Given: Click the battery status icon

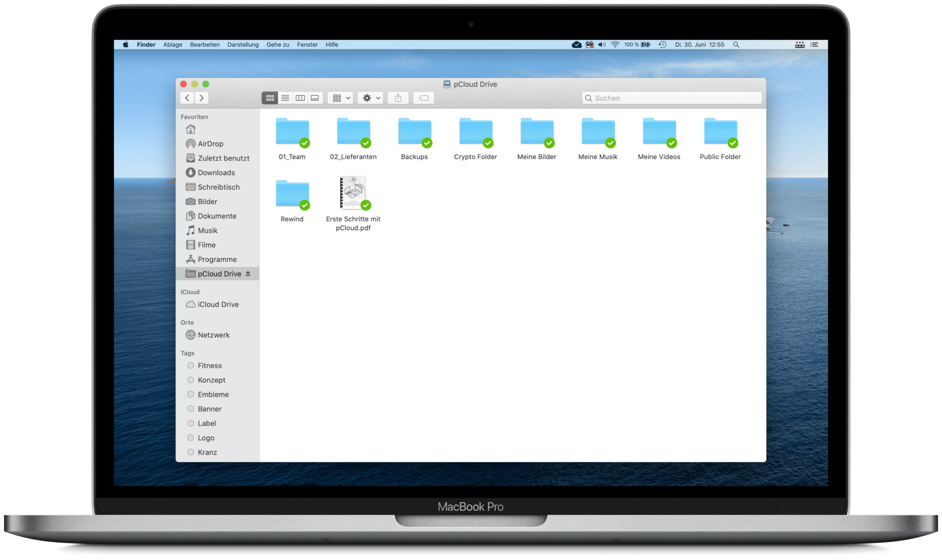Looking at the screenshot, I should point(647,44).
